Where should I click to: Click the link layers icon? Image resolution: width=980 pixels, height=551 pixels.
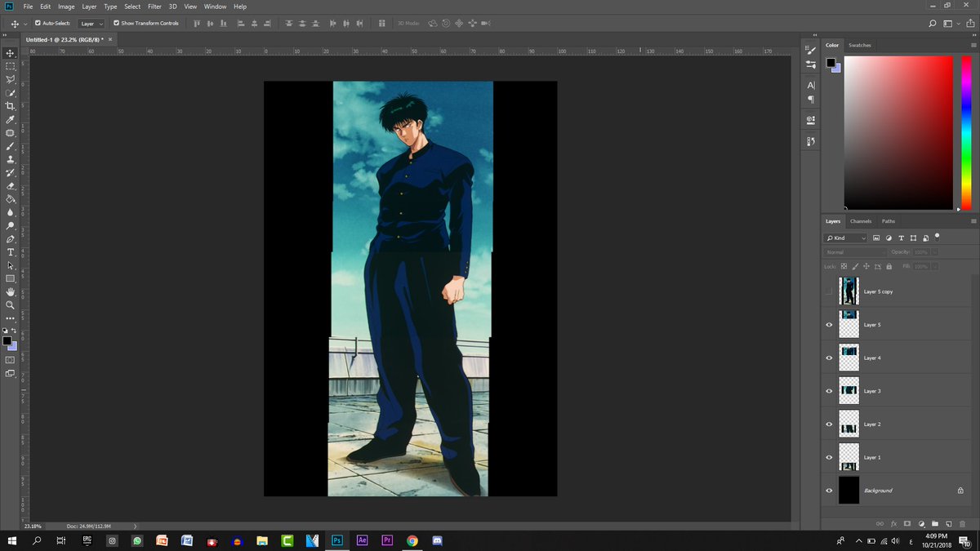pos(880,523)
